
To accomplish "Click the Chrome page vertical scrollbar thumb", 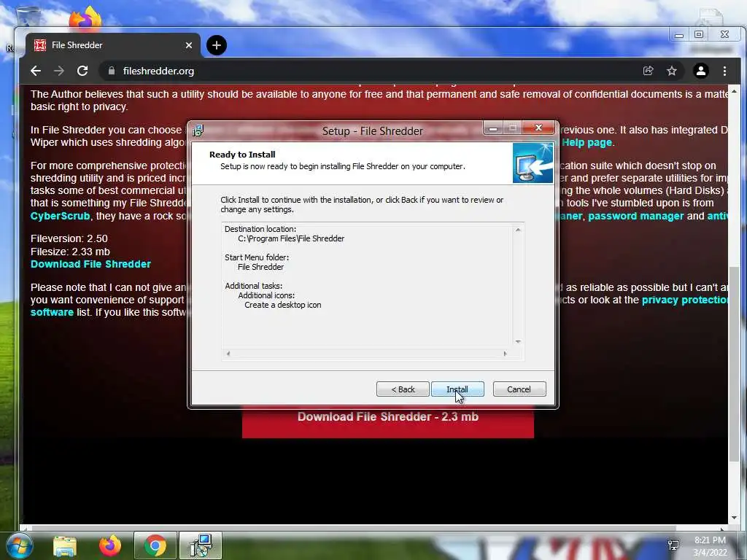I will 734,365.
